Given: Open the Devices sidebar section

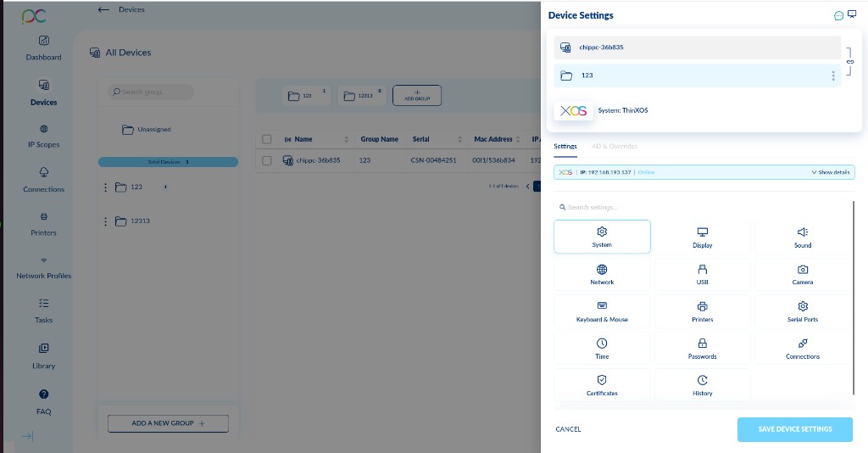Looking at the screenshot, I should coord(44,92).
